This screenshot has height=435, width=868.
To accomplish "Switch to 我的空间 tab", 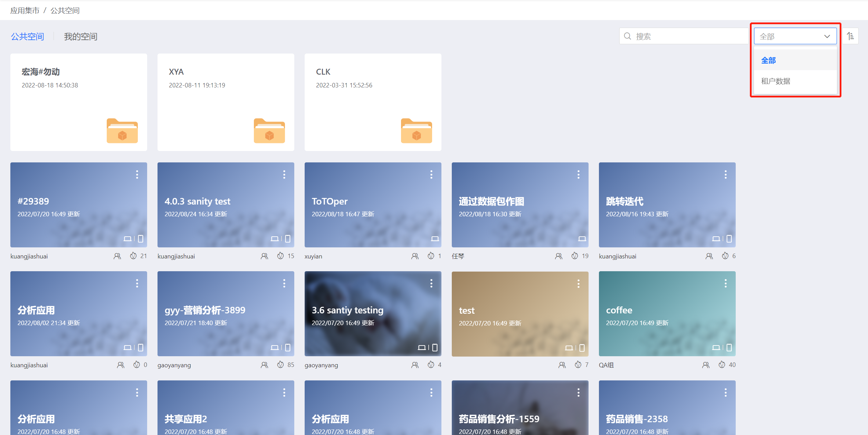I will pos(80,37).
